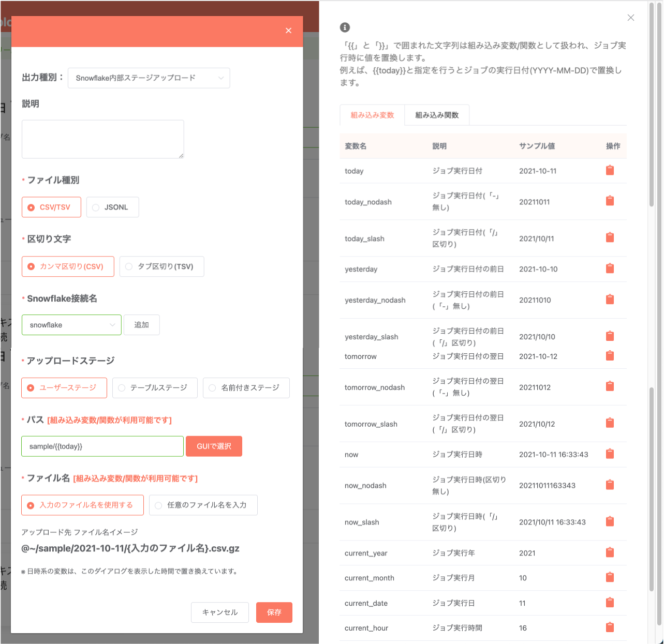Copy the current_month variable with its clipboard icon
Viewport: 664px width, 644px height.
tap(610, 577)
